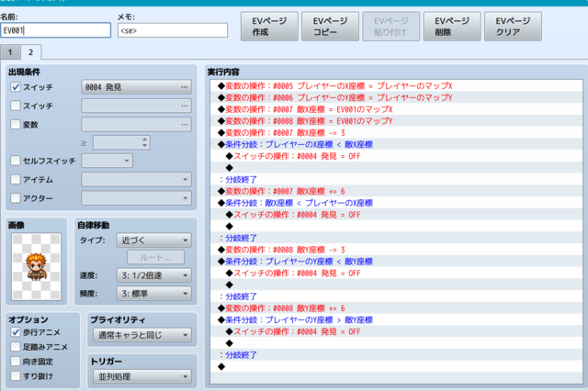This screenshot has height=391, width=588.
Task: Open the プライオリティ dropdown 通常キャラと同じ
Action: coord(142,335)
